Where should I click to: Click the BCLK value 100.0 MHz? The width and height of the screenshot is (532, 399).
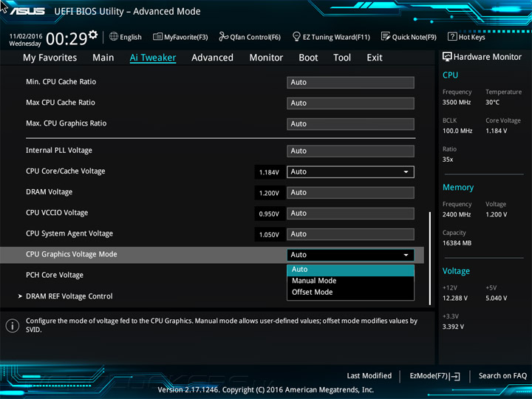point(457,131)
